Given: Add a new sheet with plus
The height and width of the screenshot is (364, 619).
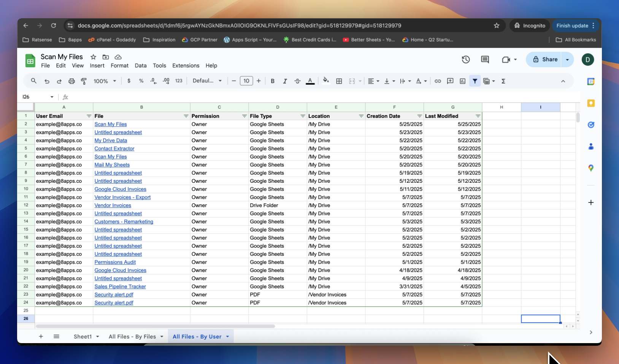Looking at the screenshot, I should coord(41,337).
